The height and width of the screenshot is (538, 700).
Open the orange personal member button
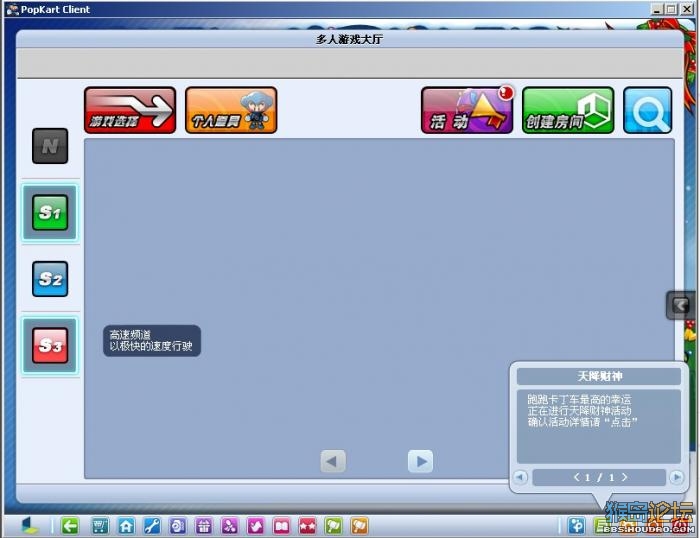click(231, 110)
